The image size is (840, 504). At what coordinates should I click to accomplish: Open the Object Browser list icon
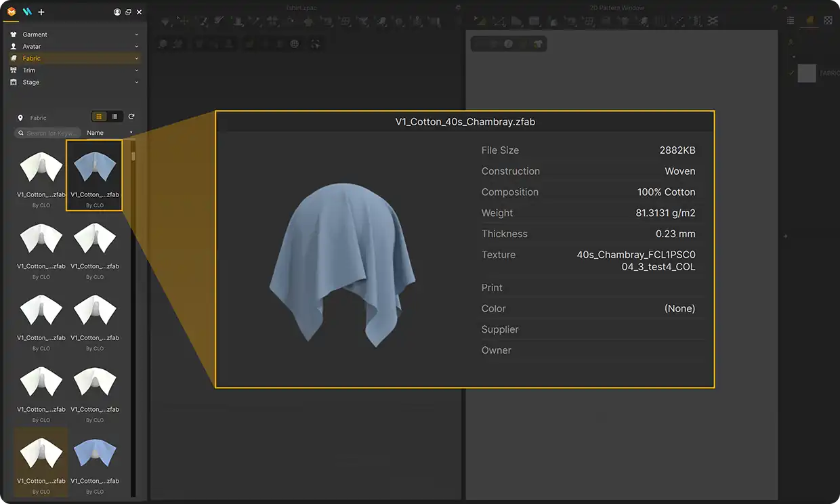pyautogui.click(x=791, y=21)
